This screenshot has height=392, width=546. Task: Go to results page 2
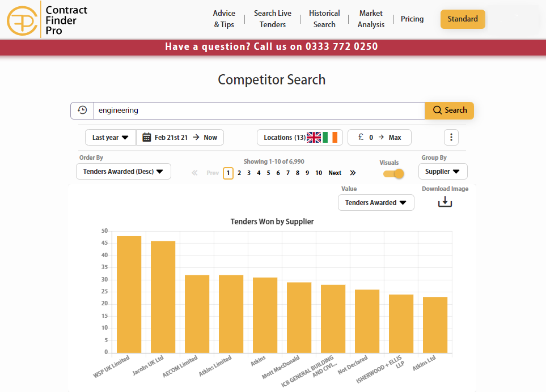coord(239,173)
